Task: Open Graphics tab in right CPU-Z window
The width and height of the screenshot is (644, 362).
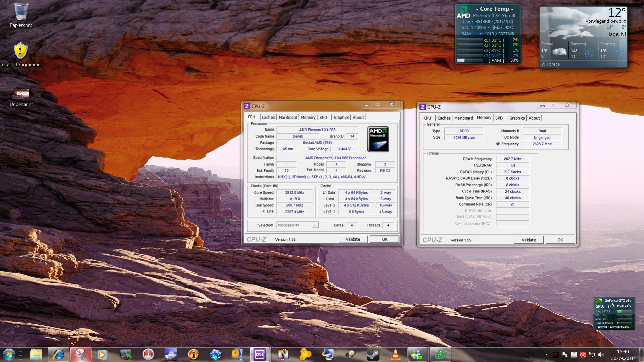Action: tap(516, 118)
